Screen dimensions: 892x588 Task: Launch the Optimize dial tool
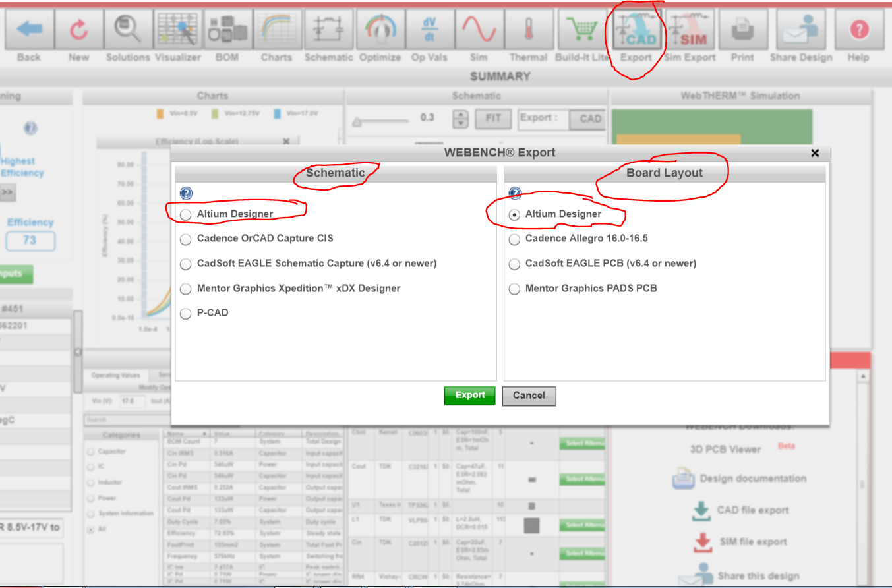coord(380,29)
